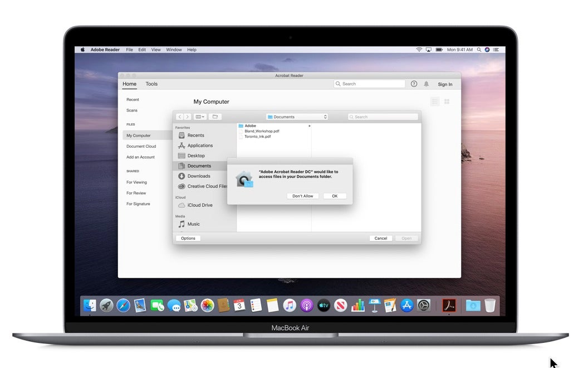Viewport: 588px width, 368px height.
Task: Open the column view options dropdown
Action: (x=200, y=117)
